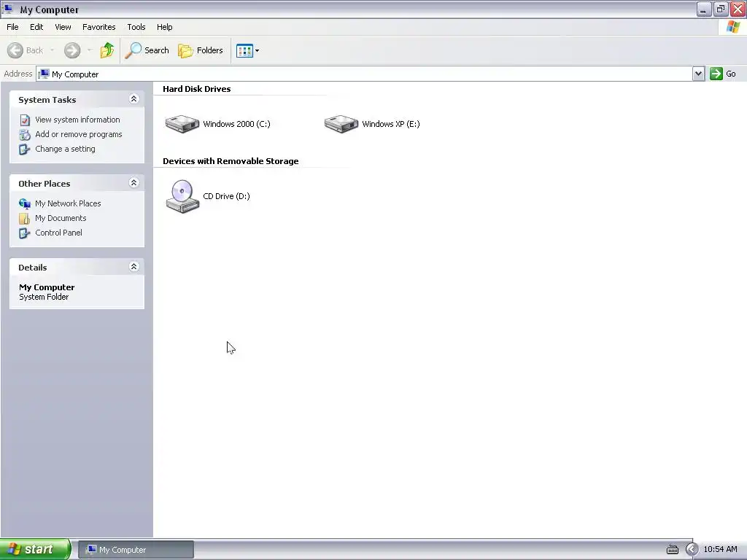Collapse the System Tasks panel
Image resolution: width=747 pixels, height=560 pixels.
[x=134, y=99]
